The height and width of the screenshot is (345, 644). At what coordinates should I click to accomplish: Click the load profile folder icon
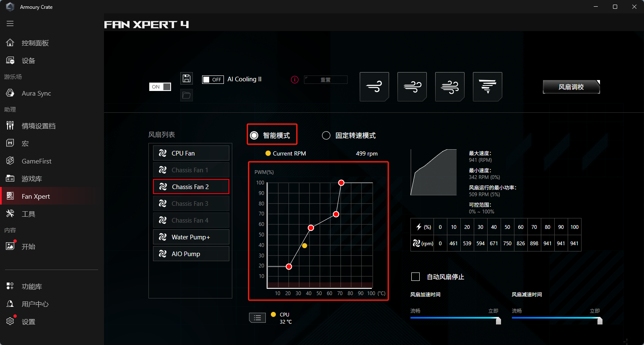187,95
